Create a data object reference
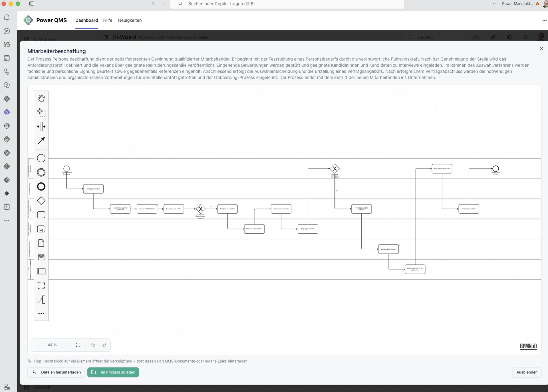The width and height of the screenshot is (548, 392). [x=41, y=243]
